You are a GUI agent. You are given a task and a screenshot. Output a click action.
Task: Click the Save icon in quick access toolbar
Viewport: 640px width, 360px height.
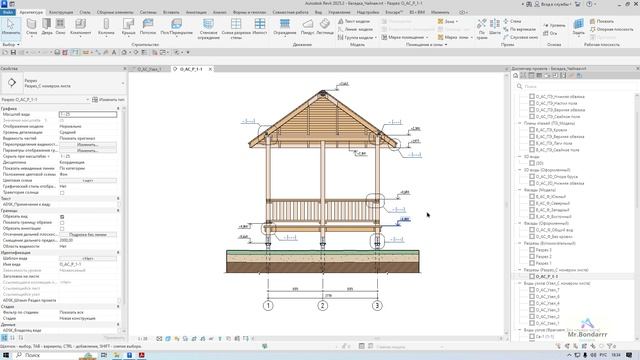(13, 53)
